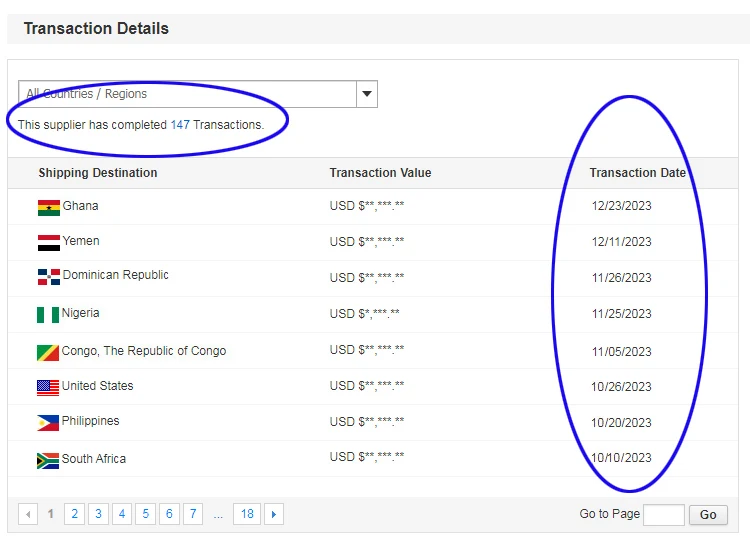This screenshot has height=540, width=750.
Task: Click date 12/11/2023
Action: pyautogui.click(x=621, y=242)
